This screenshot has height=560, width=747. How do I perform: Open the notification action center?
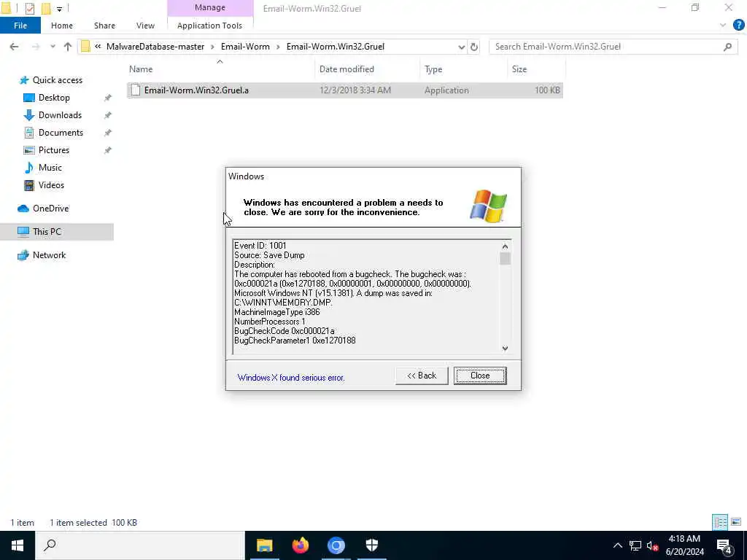pos(724,545)
